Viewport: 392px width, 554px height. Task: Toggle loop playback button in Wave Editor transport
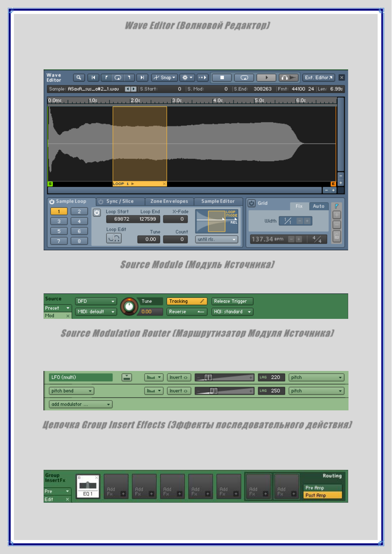pyautogui.click(x=244, y=78)
